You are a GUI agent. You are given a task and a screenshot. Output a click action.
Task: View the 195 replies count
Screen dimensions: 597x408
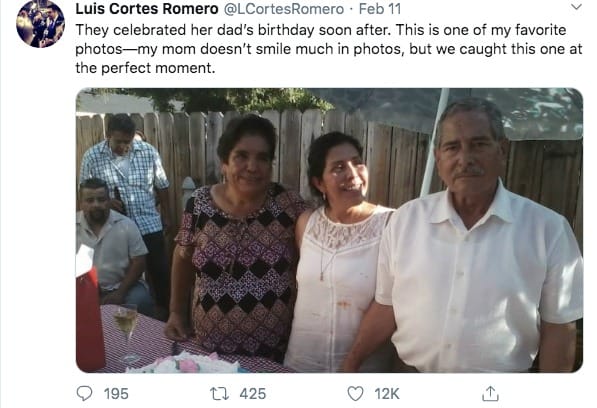pyautogui.click(x=116, y=394)
